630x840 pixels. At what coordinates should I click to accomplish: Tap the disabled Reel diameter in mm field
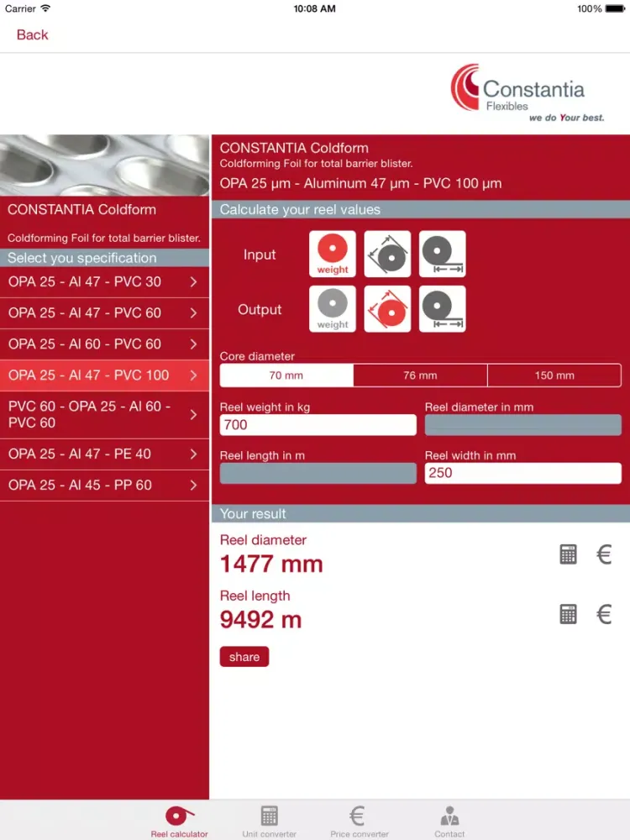tap(522, 425)
